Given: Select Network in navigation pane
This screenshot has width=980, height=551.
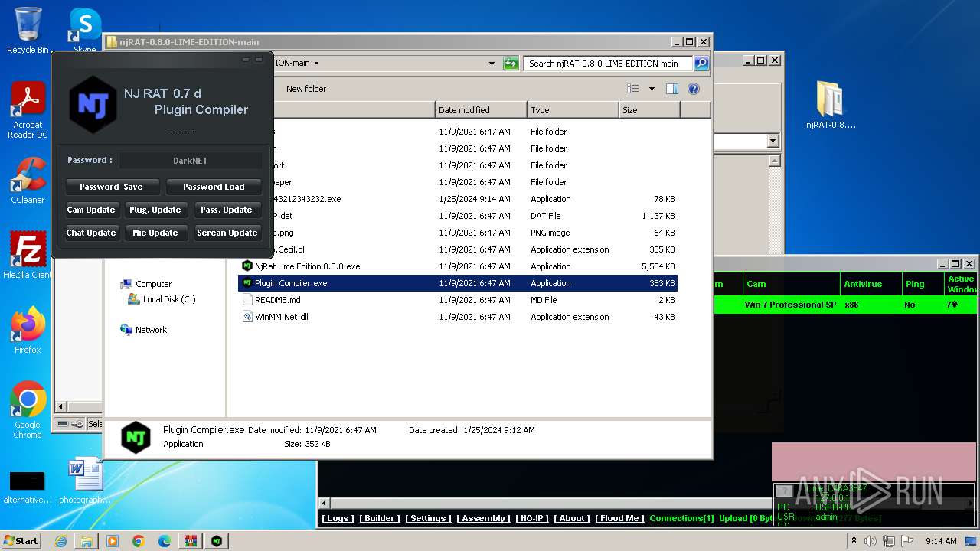Looking at the screenshot, I should pyautogui.click(x=151, y=330).
